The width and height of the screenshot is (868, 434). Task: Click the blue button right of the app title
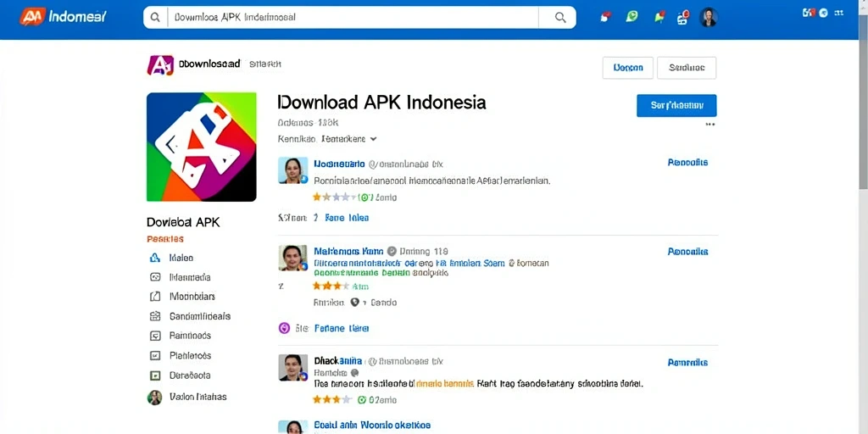pos(676,105)
